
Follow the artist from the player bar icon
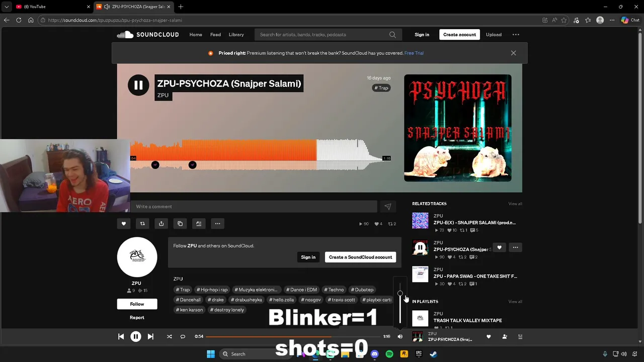pos(505,336)
